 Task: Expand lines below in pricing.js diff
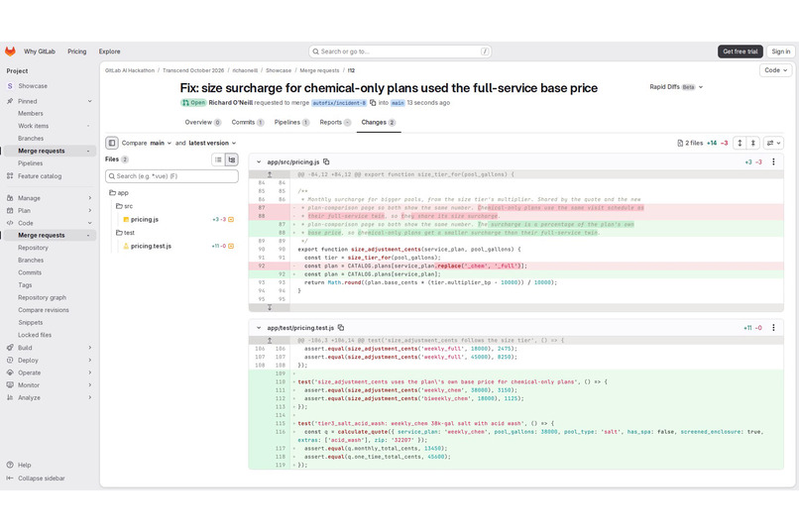click(270, 307)
